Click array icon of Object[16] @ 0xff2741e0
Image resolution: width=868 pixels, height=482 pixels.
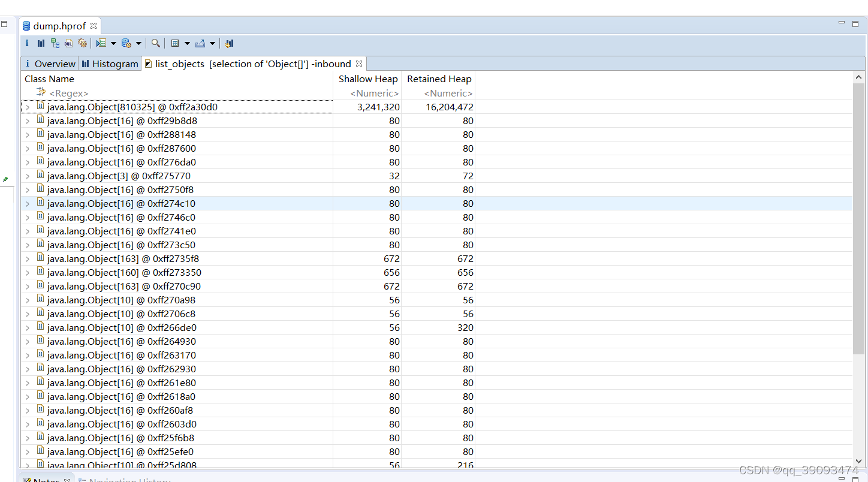(x=41, y=230)
